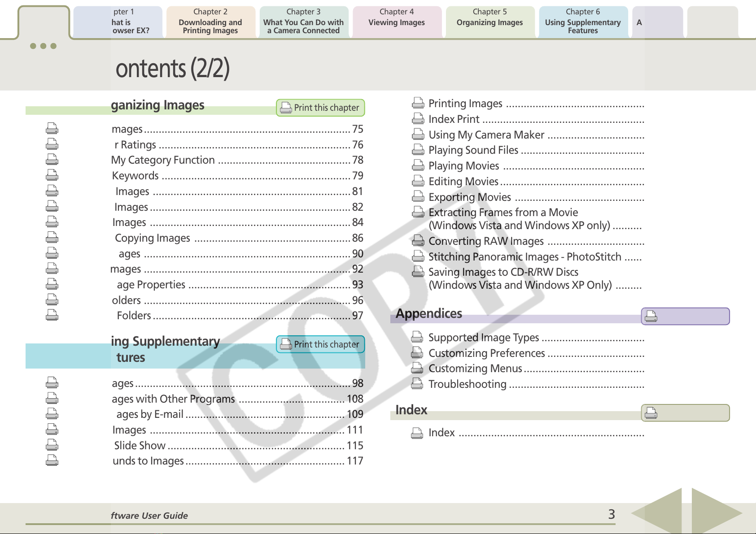Click printer icon next to Editing Movies

[418, 181]
